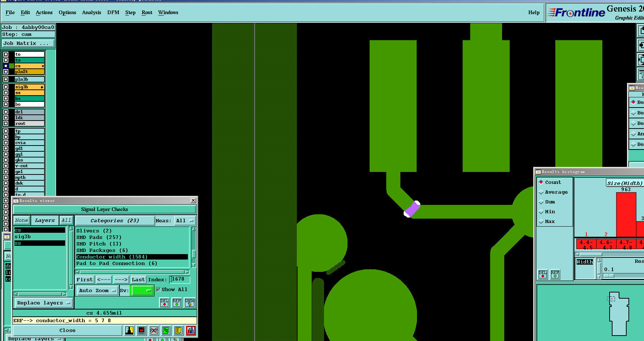Uncheck the Show All checkbox
This screenshot has height=341, width=644.
click(x=158, y=289)
